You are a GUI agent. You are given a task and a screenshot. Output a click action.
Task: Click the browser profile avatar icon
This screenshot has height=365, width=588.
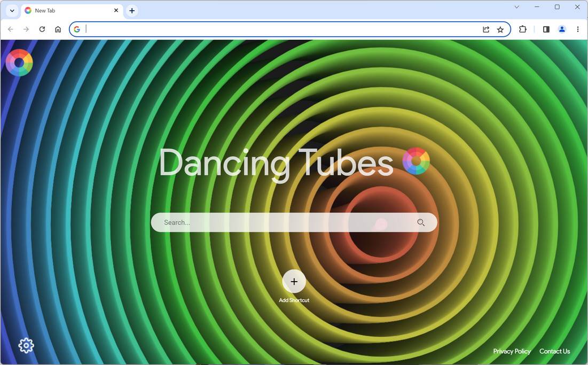point(562,29)
